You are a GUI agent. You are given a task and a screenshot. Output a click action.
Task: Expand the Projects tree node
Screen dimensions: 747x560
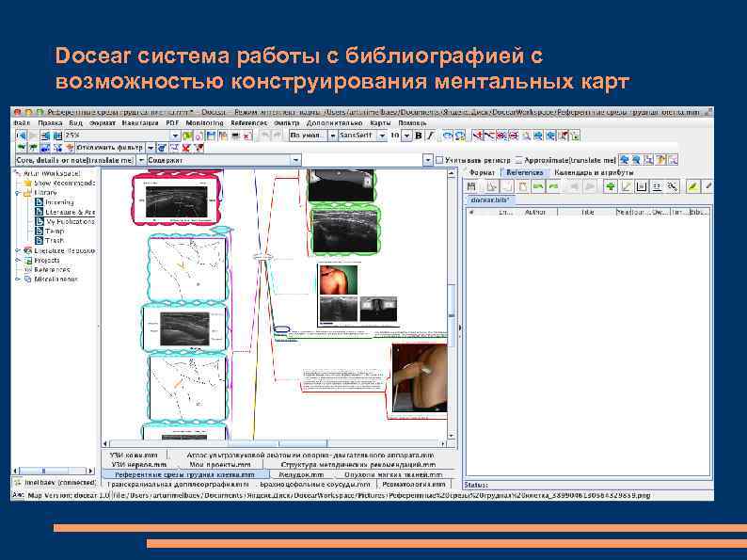(18, 260)
